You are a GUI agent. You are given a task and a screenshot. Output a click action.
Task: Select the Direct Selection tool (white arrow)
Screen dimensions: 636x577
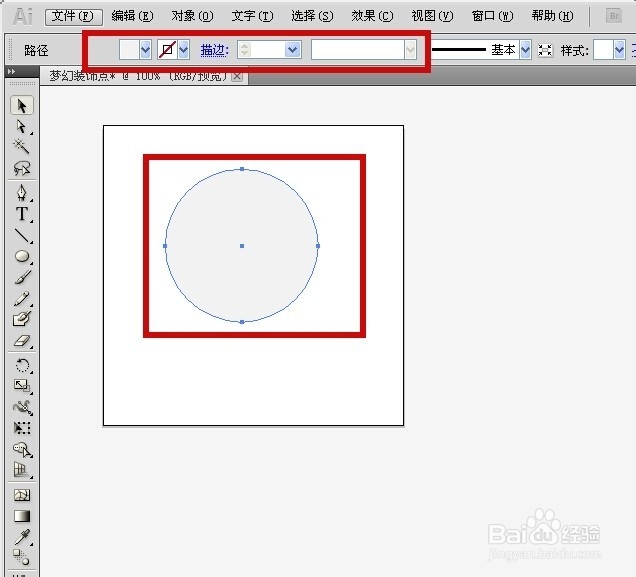coord(21,127)
